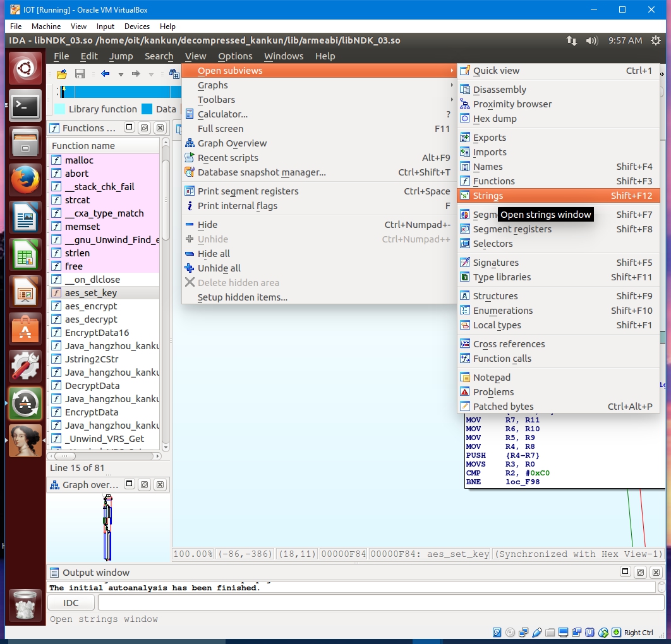
Task: Open the Exports window
Action: point(558,138)
